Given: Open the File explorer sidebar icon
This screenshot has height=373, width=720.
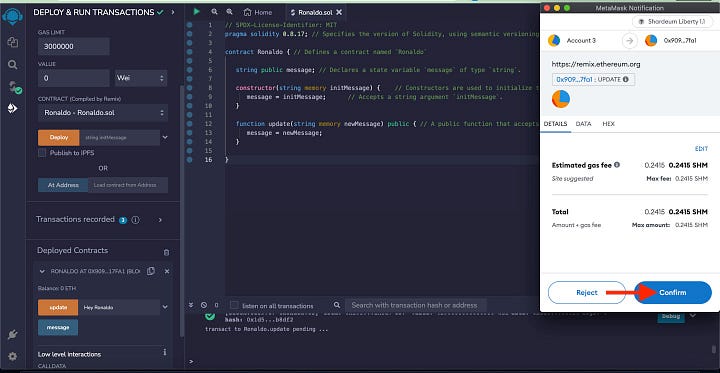Looking at the screenshot, I should pos(12,43).
